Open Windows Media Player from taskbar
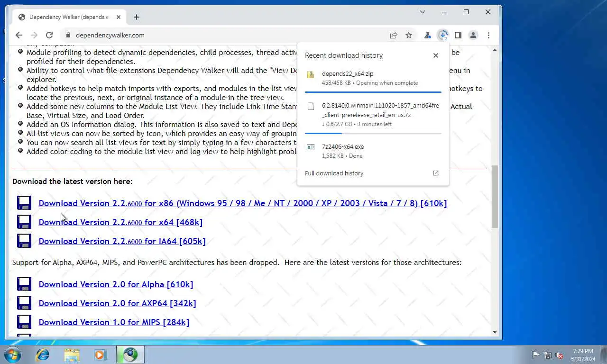 [100, 355]
